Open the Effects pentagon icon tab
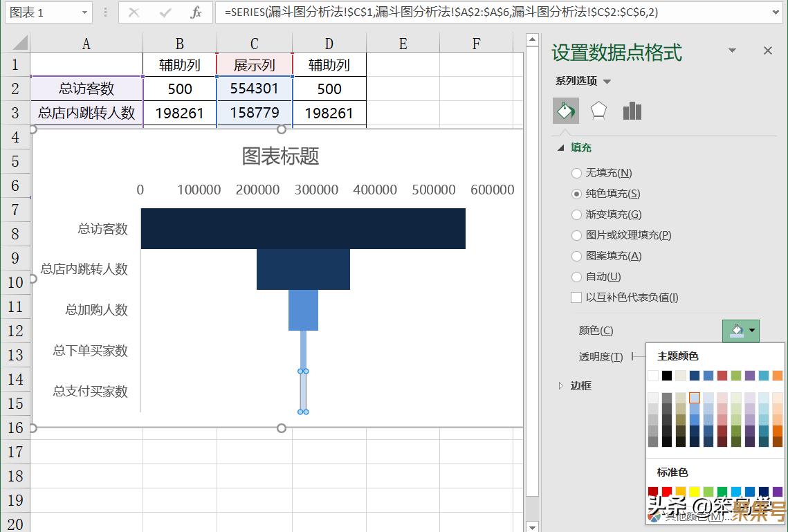 pos(598,111)
